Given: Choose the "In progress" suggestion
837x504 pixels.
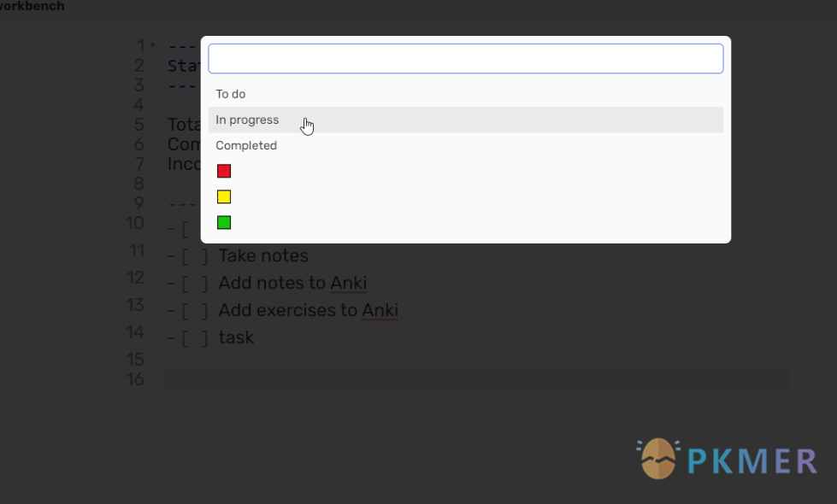Looking at the screenshot, I should tap(248, 120).
